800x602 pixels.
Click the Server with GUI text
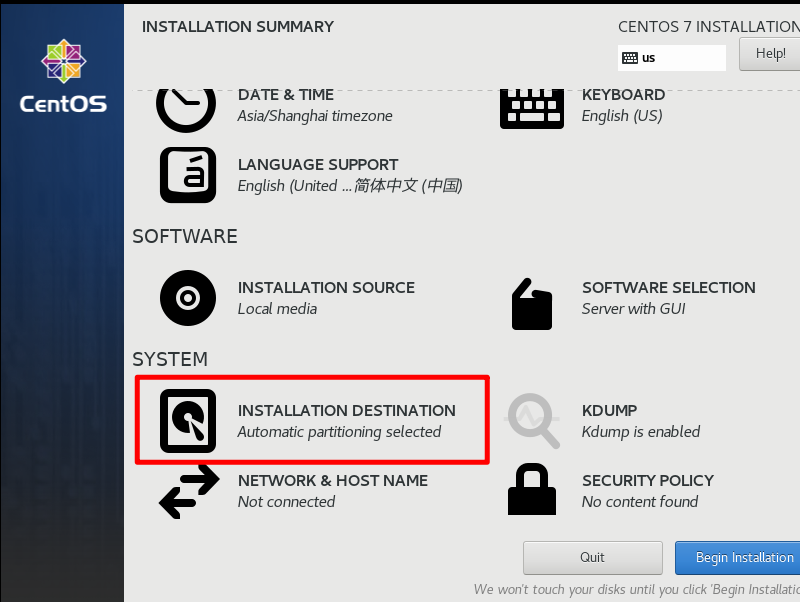[x=633, y=309]
